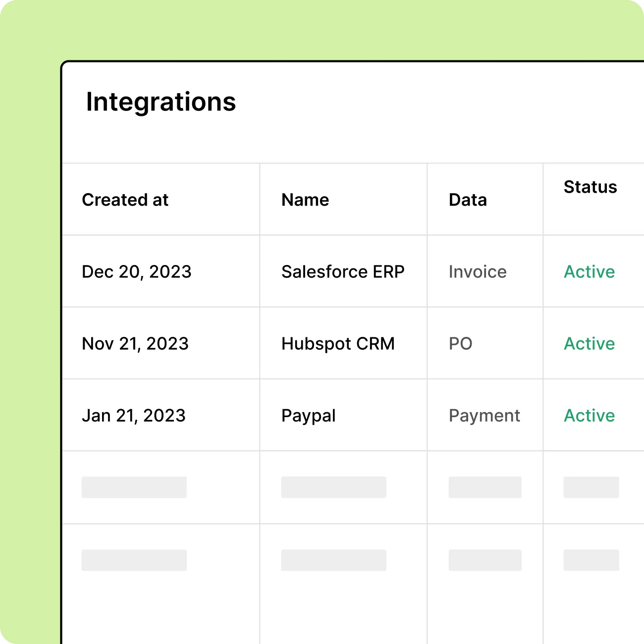Open the Paypal integration
This screenshot has height=644, width=644.
[309, 416]
